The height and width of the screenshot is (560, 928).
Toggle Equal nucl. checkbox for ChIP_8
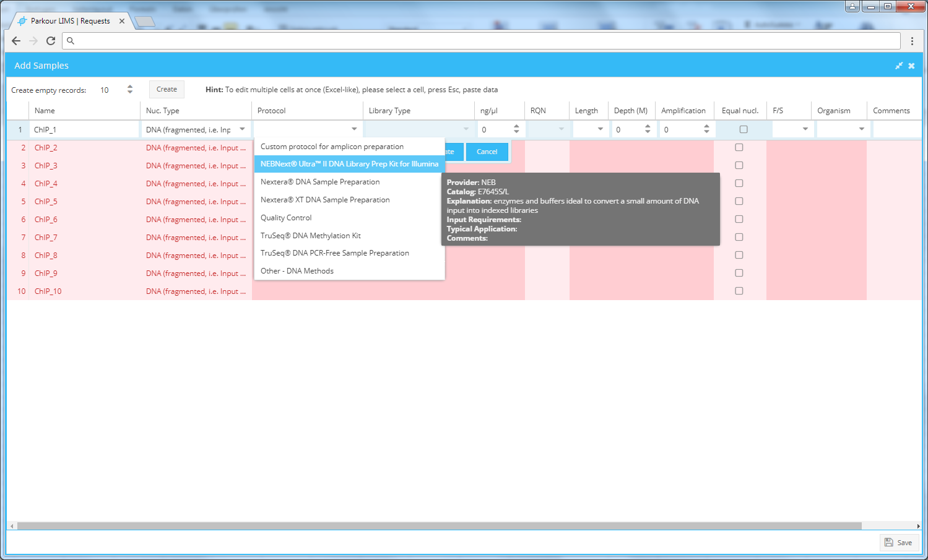tap(739, 255)
